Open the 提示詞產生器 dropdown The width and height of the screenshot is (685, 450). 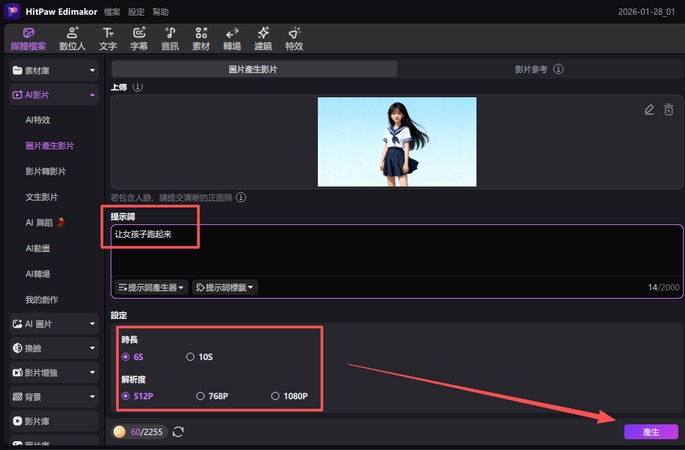point(152,288)
